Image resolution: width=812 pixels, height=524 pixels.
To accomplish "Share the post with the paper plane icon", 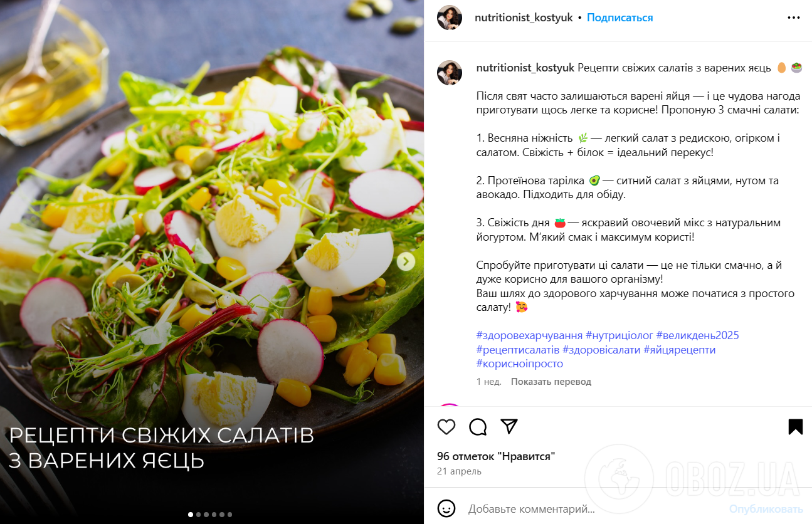I will coord(509,427).
